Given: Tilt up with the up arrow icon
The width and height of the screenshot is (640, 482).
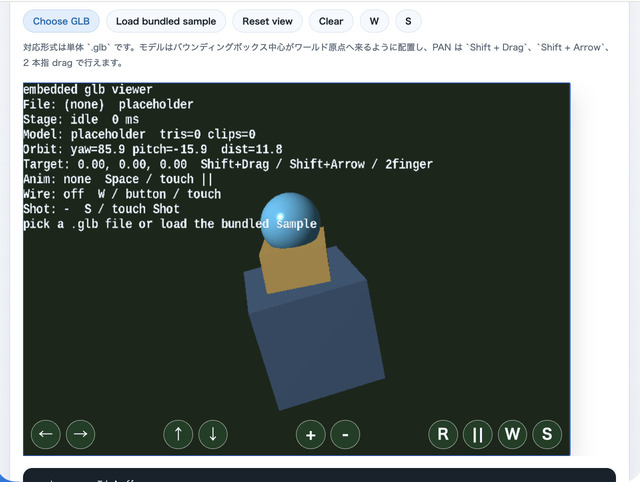Looking at the screenshot, I should (x=178, y=434).
